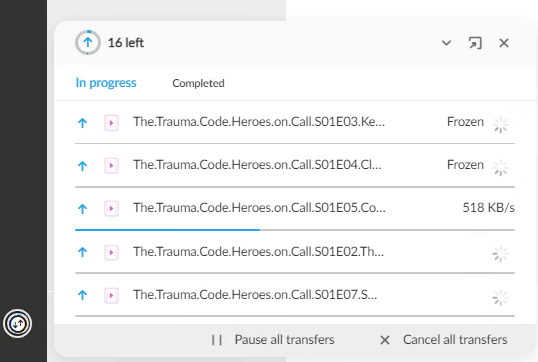
Task: Select the S01E05 transfer file name
Action: 259,208
